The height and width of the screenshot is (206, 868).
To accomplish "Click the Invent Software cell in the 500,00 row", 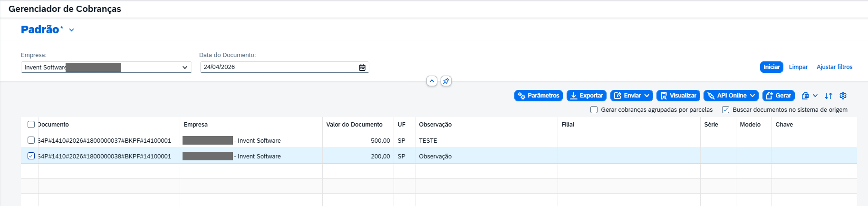I will 251,140.
